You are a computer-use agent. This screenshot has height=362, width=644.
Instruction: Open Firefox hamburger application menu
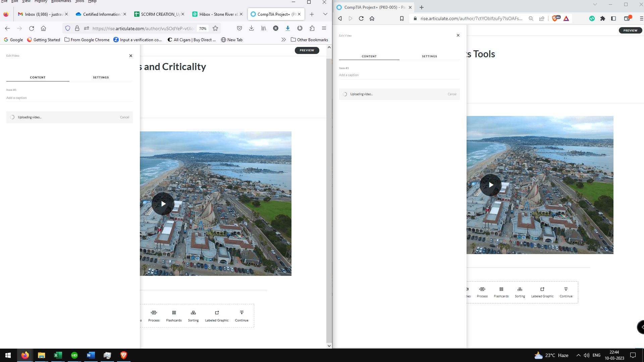point(324,28)
